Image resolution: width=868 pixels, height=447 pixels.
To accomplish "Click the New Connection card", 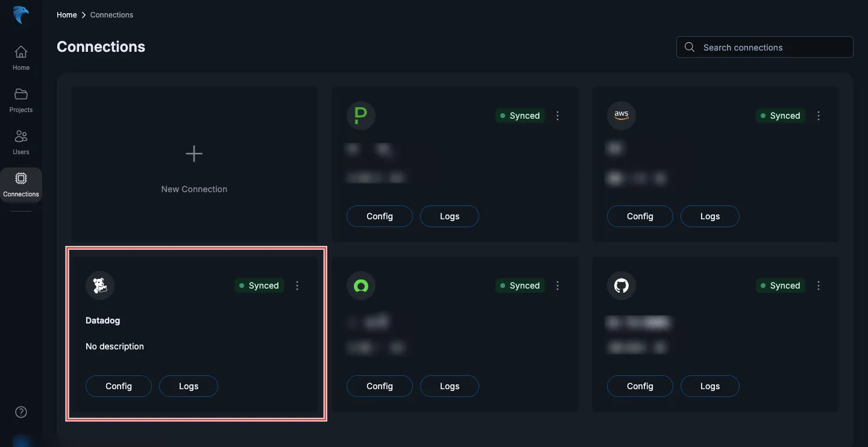I will (194, 164).
